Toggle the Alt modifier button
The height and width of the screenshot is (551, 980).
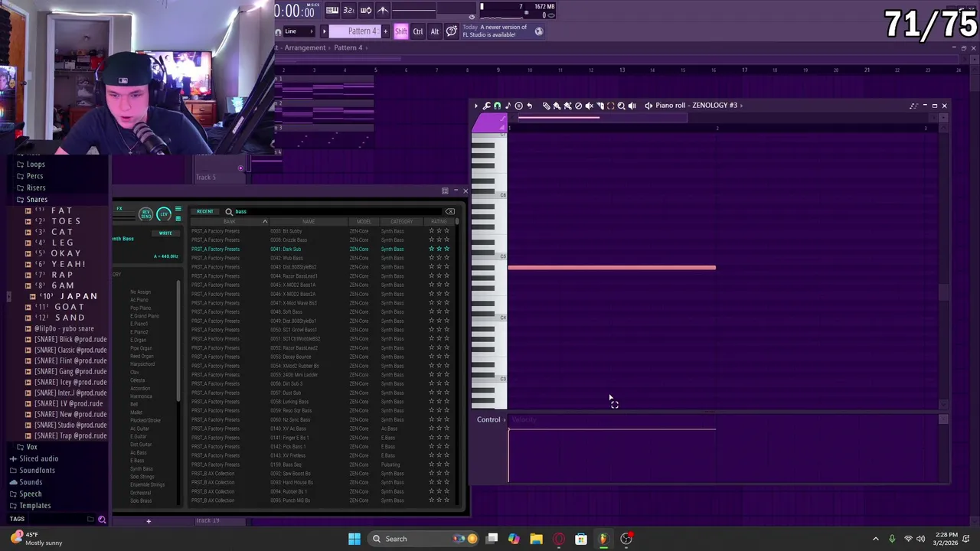[x=435, y=31]
